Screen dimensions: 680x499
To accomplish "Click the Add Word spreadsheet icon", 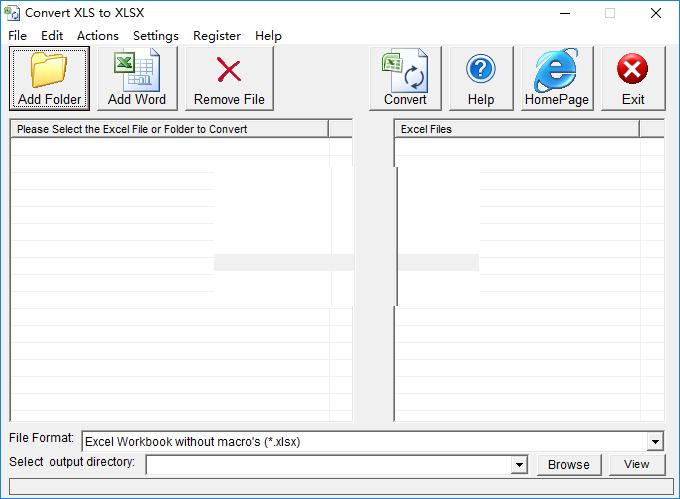I will (137, 70).
